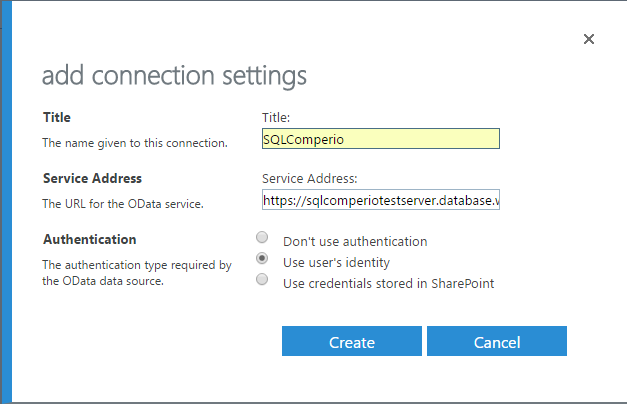The height and width of the screenshot is (404, 627).
Task: Click the bold Service Address section heading
Action: pos(92,178)
